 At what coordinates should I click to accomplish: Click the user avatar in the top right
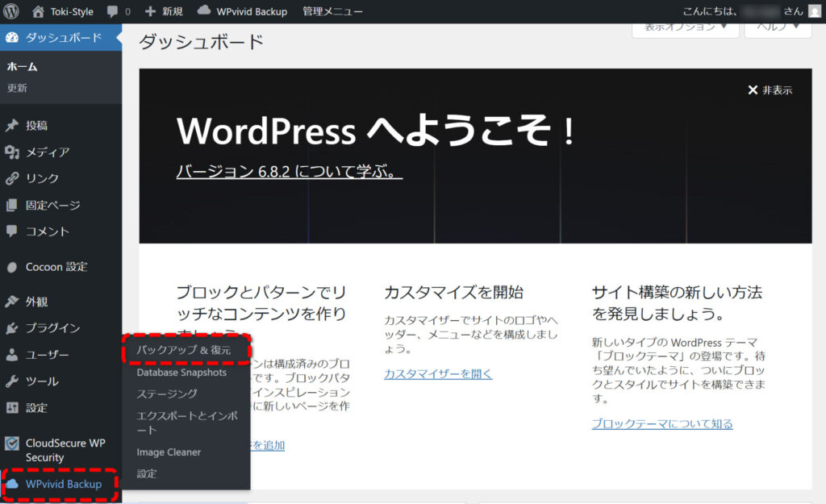point(814,11)
